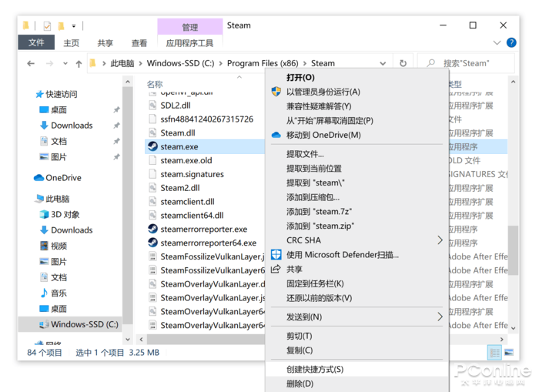
Task: Click the admin shield icon in context menu
Action: (x=276, y=92)
